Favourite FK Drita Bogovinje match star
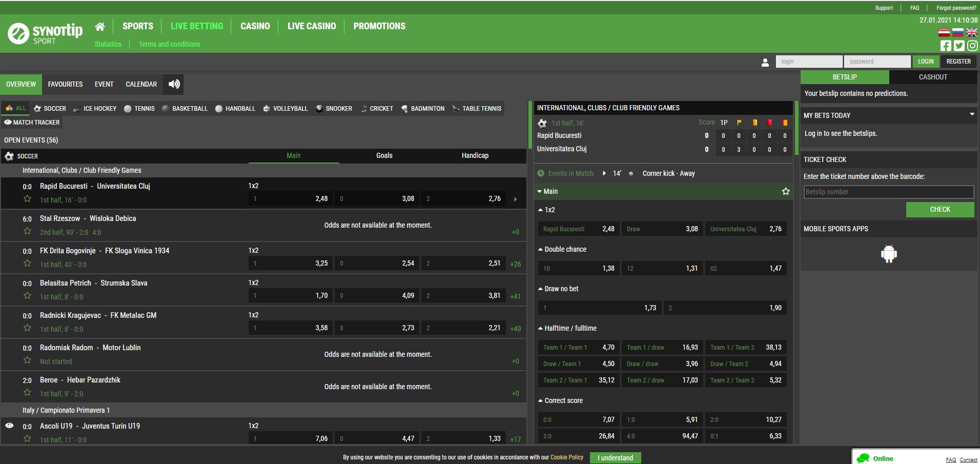980x464 pixels. [27, 264]
